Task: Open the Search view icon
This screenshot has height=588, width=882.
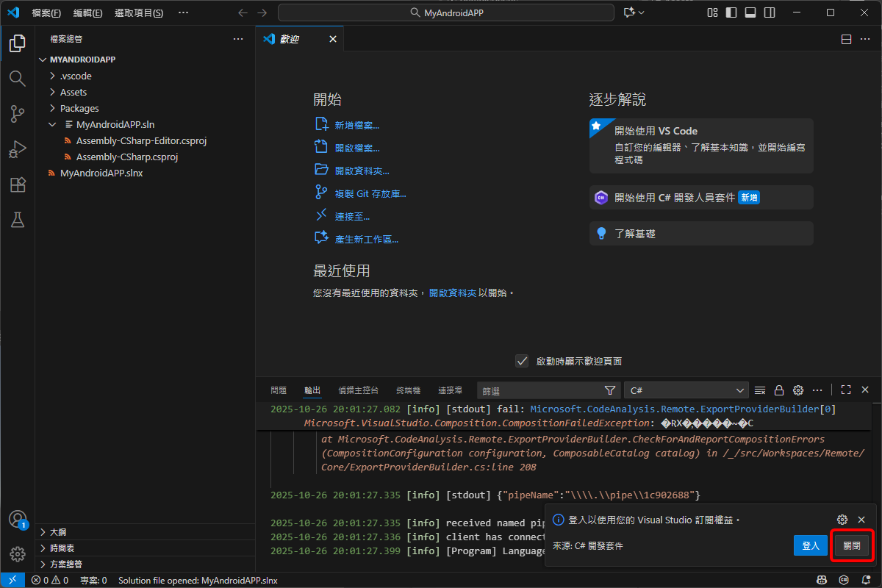Action: point(17,79)
